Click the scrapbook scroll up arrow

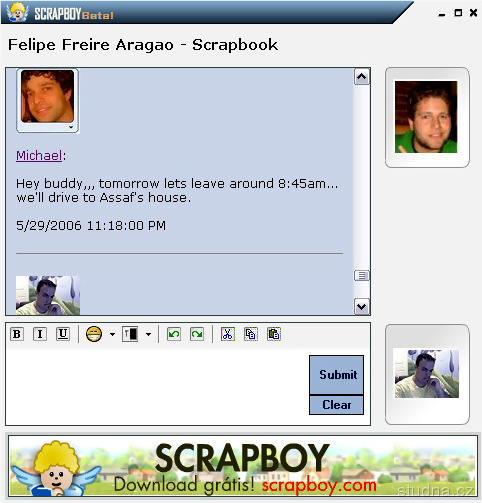pos(362,77)
